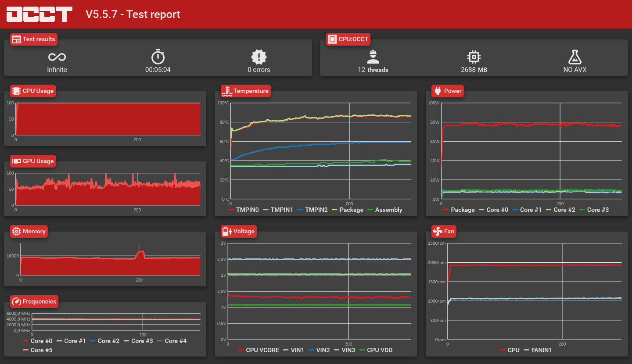Viewport: 632px width, 364px height.
Task: Click the Voltage panel label
Action: [239, 231]
